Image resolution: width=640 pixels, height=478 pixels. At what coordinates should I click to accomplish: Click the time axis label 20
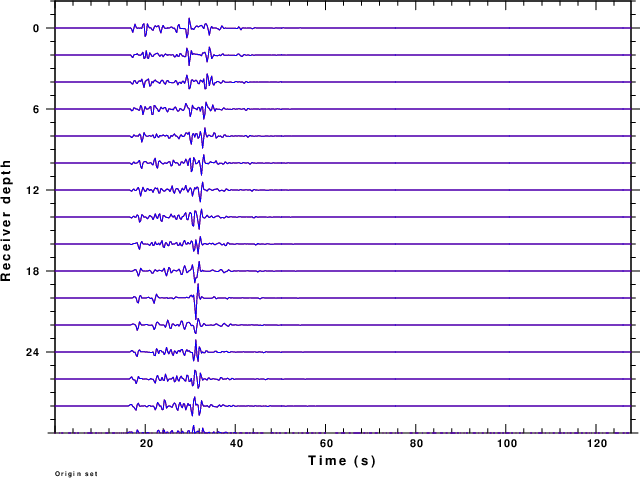coord(146,444)
